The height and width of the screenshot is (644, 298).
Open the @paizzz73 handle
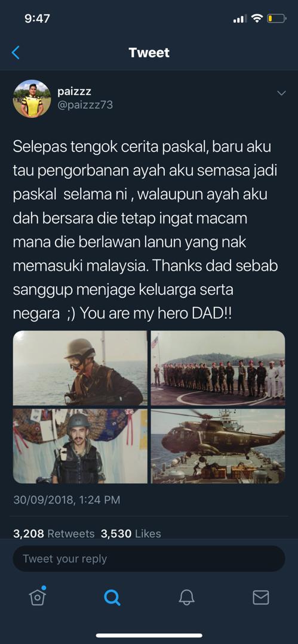[85, 105]
